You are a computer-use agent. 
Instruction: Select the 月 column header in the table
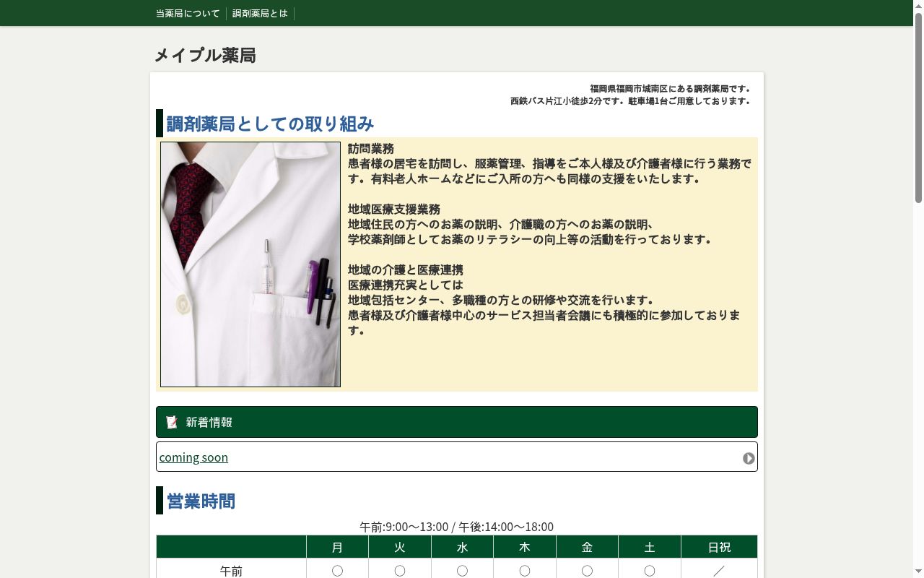point(337,547)
